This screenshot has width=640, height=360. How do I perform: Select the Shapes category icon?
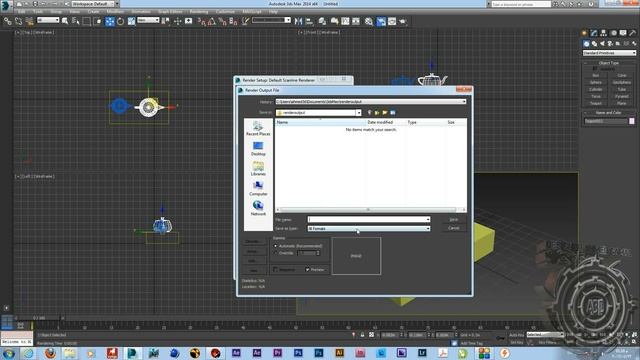point(594,44)
